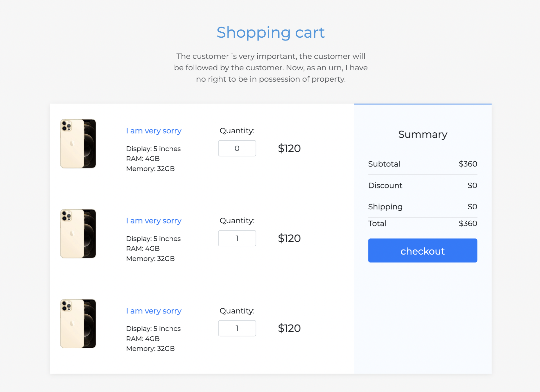The height and width of the screenshot is (392, 540).
Task: Click the Summary panel heading
Action: [x=423, y=134]
